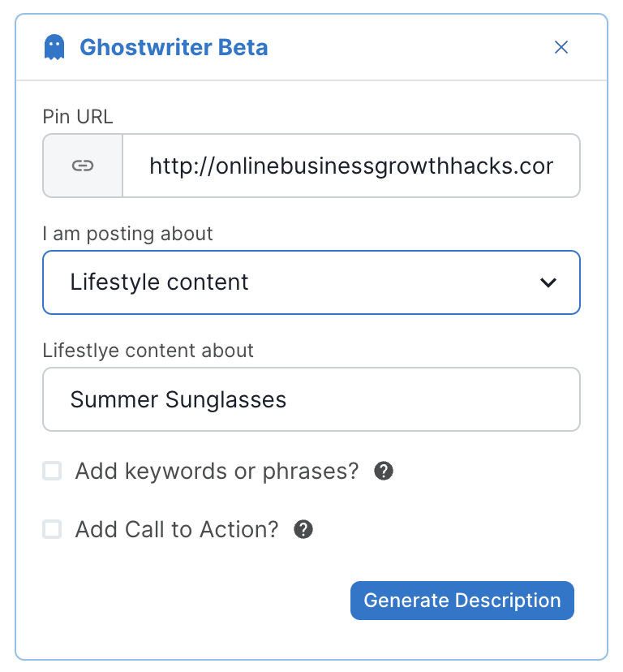Tick the Add Call to Action checkbox
The height and width of the screenshot is (672, 623).
pyautogui.click(x=52, y=529)
